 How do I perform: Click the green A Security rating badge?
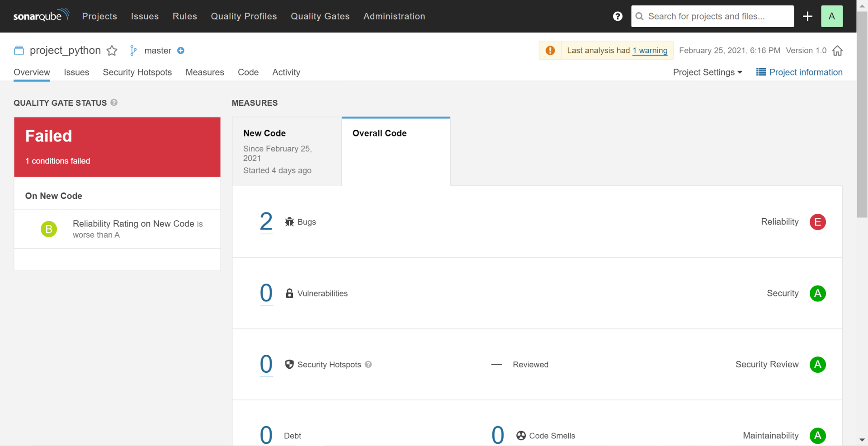(x=817, y=293)
